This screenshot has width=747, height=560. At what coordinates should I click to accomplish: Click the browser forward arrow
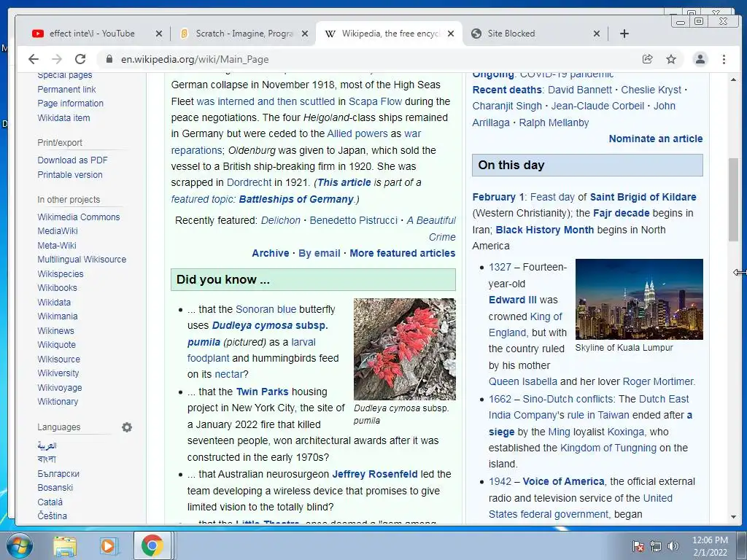coord(57,59)
